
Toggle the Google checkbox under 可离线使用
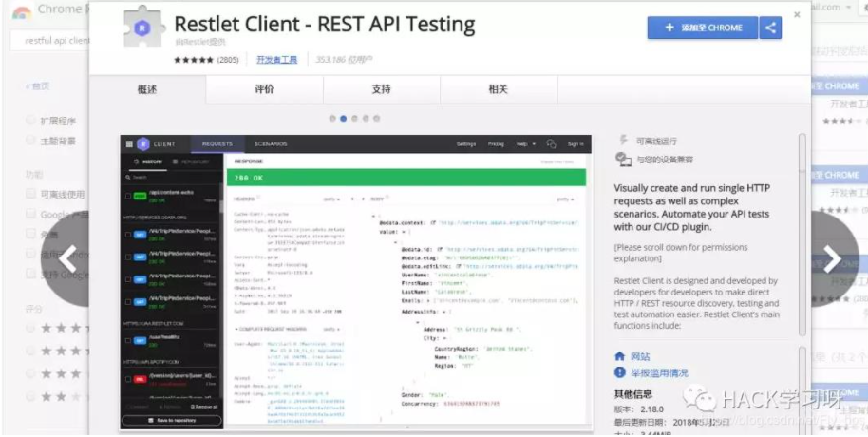[31, 215]
